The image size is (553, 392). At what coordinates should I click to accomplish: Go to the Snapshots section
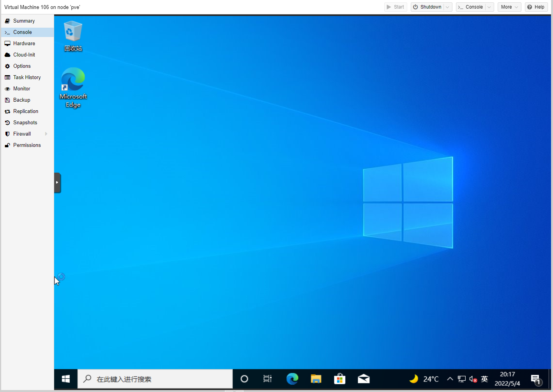tap(25, 123)
